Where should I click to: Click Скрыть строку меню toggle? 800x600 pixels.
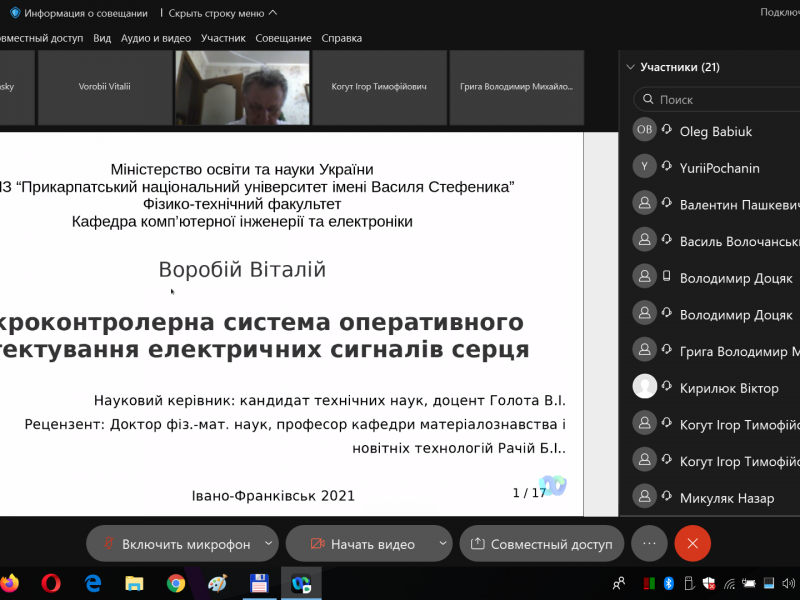click(x=222, y=13)
